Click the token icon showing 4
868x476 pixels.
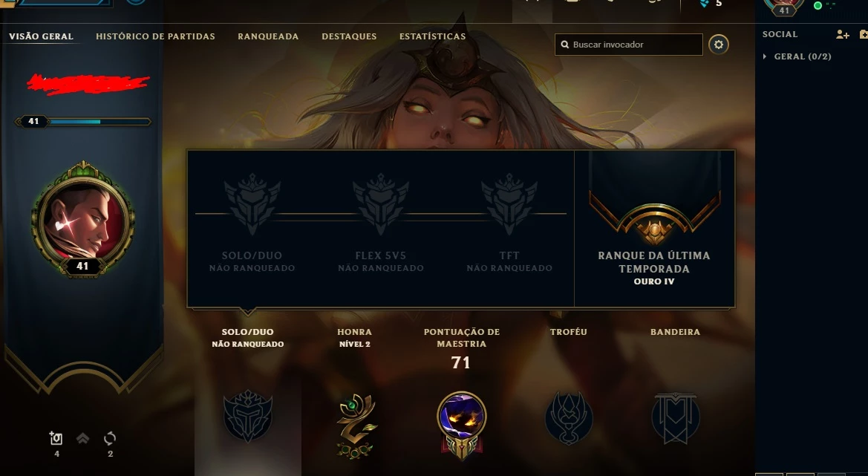click(56, 438)
